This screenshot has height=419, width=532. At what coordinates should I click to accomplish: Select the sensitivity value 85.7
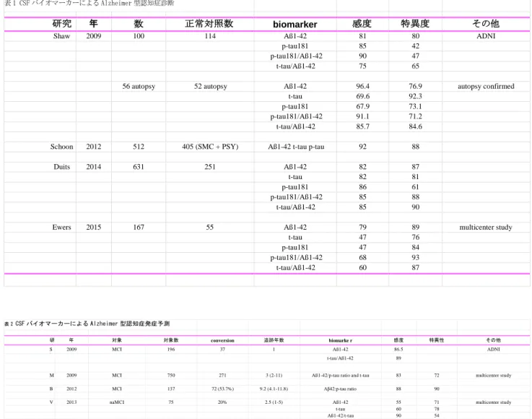point(362,126)
